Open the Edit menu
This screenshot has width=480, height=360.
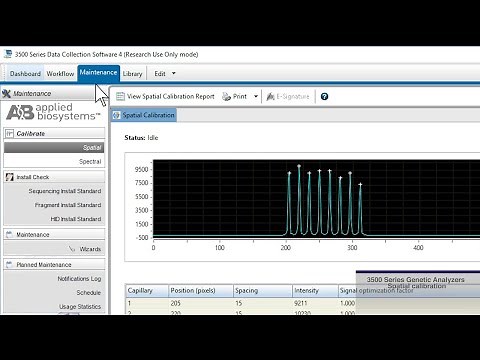coord(160,74)
